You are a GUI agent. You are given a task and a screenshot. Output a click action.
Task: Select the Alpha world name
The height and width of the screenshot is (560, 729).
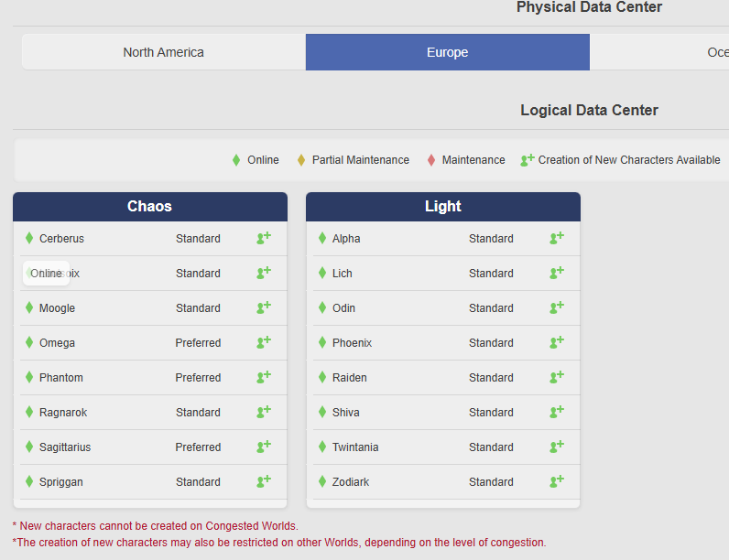[346, 239]
